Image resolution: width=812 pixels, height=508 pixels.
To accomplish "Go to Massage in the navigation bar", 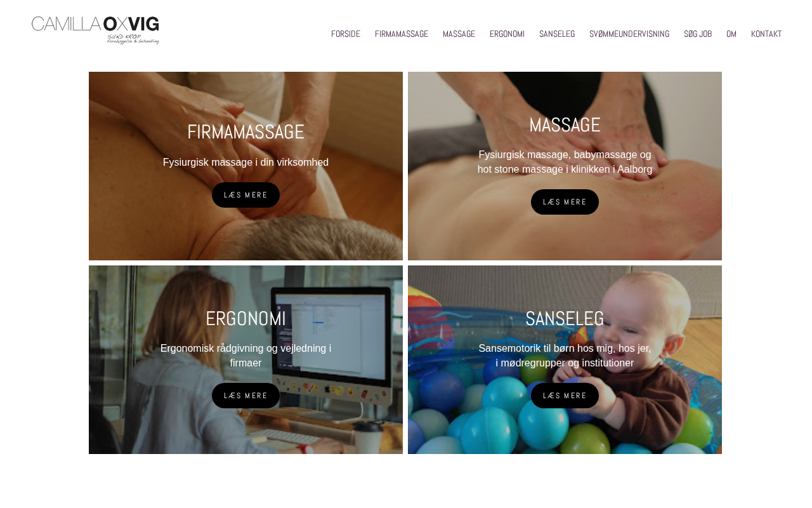I will 459,34.
